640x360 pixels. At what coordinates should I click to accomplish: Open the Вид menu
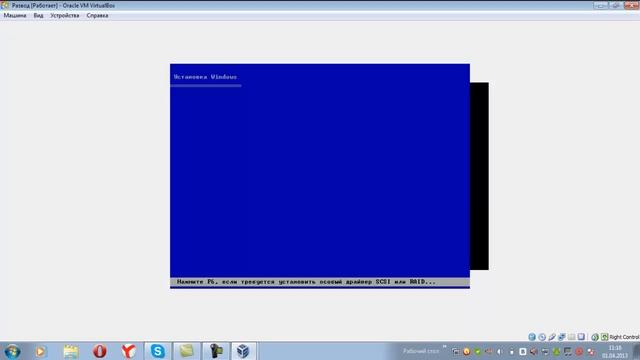tap(38, 16)
